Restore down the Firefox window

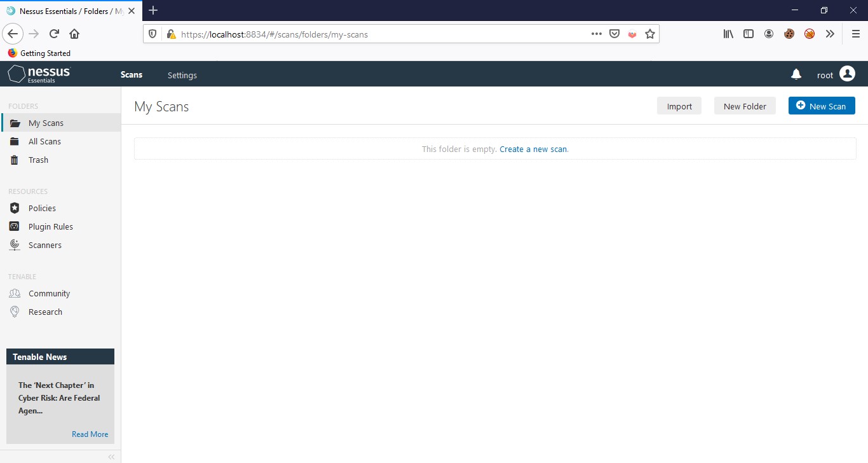824,10
